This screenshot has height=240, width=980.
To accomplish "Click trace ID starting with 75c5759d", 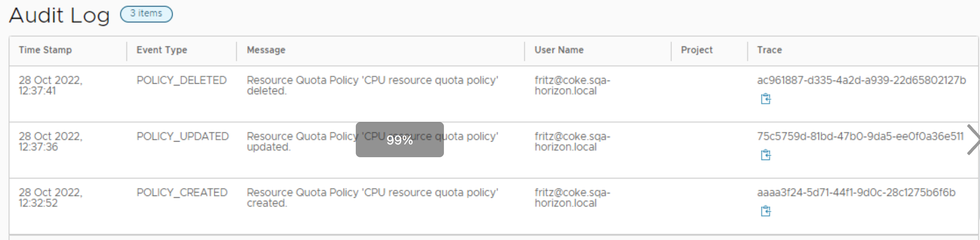I will coord(860,136).
